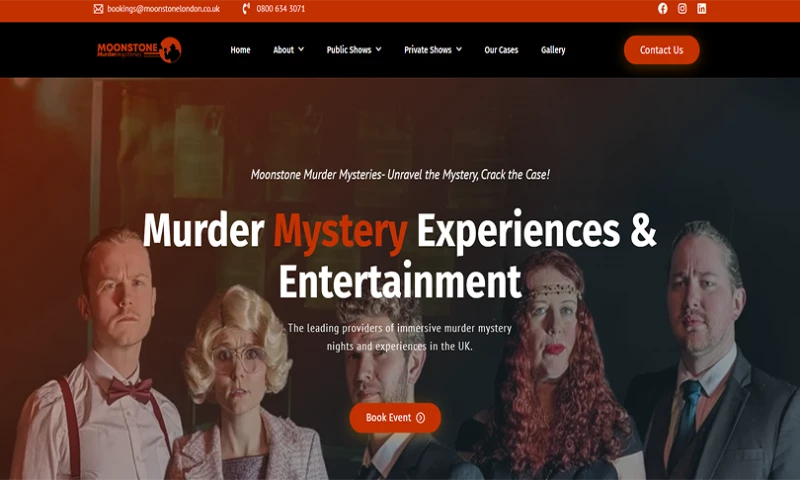Click the Moonstone Murder Mysteries logo

(139, 50)
